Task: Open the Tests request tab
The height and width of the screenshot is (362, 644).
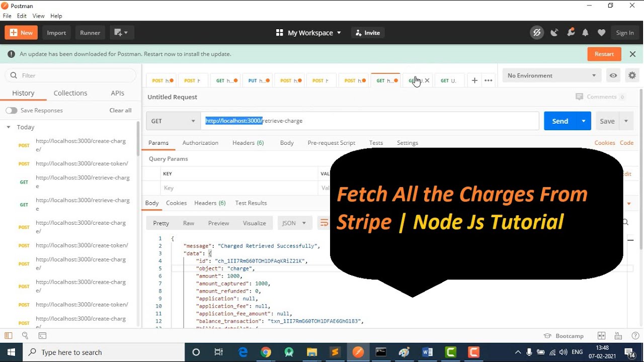Action: pos(376,143)
